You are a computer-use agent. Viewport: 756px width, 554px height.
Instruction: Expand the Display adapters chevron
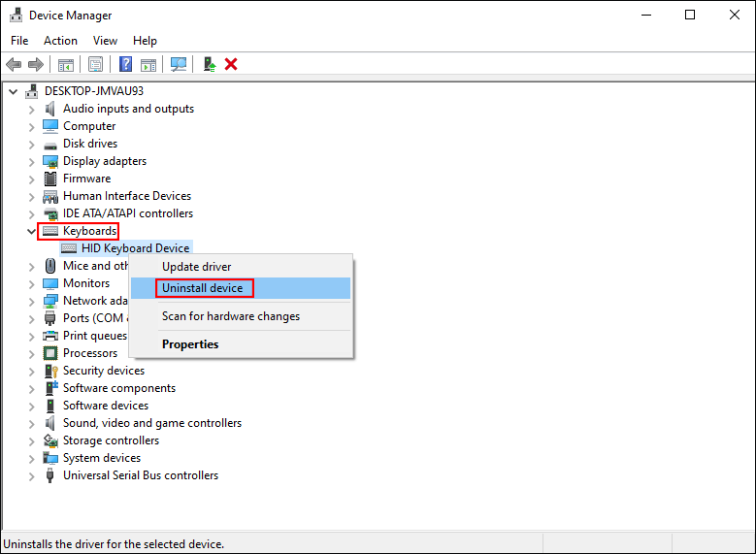(x=31, y=162)
